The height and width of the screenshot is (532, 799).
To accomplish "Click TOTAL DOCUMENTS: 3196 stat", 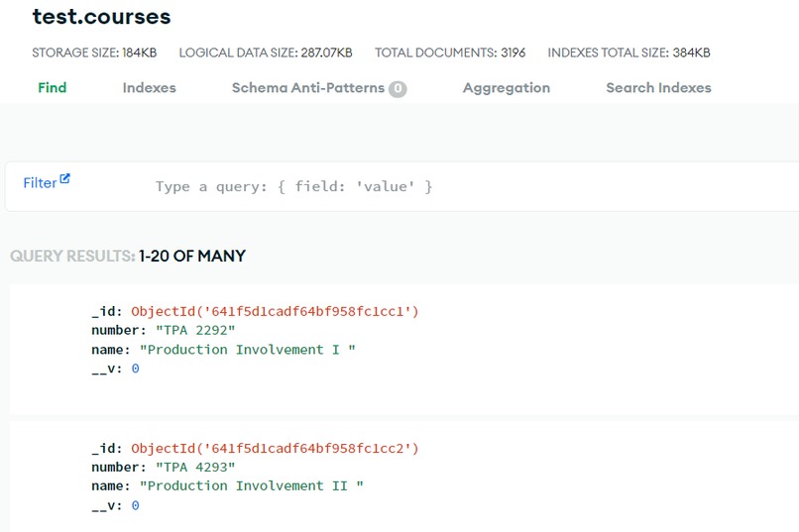I will click(x=450, y=53).
